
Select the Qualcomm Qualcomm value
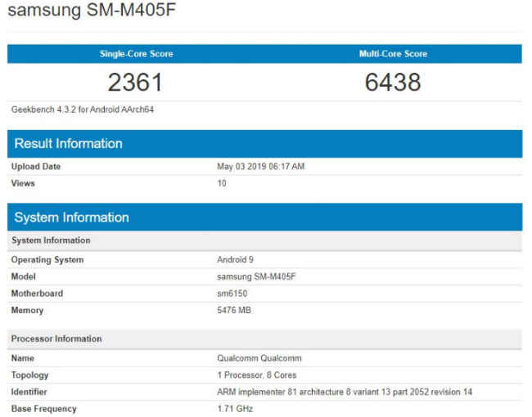click(259, 358)
